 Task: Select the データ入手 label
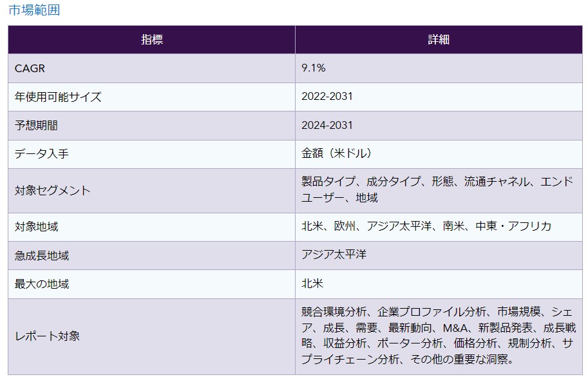tap(42, 154)
